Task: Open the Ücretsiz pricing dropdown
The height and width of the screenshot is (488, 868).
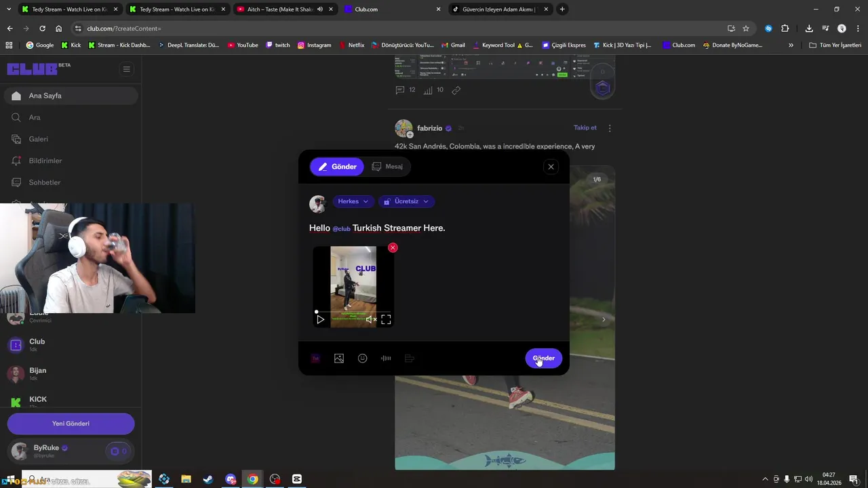Action: [406, 201]
